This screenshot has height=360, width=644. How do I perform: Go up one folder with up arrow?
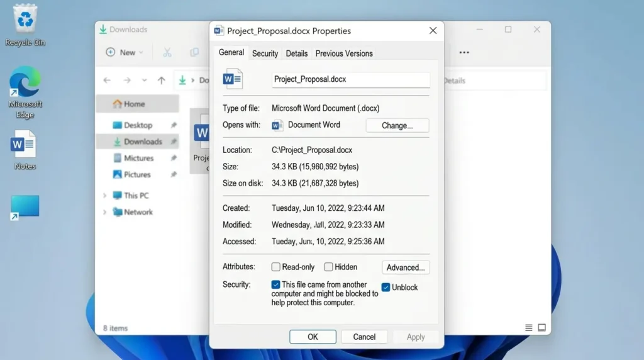pyautogui.click(x=162, y=81)
